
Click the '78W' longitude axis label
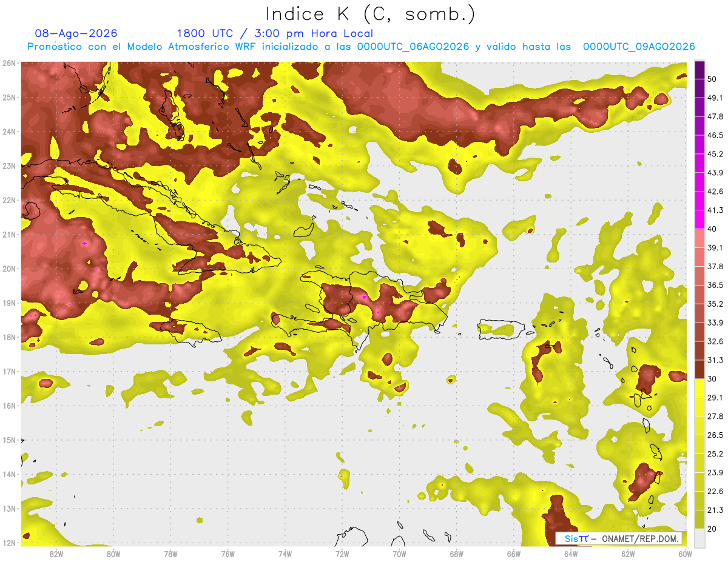coord(170,554)
